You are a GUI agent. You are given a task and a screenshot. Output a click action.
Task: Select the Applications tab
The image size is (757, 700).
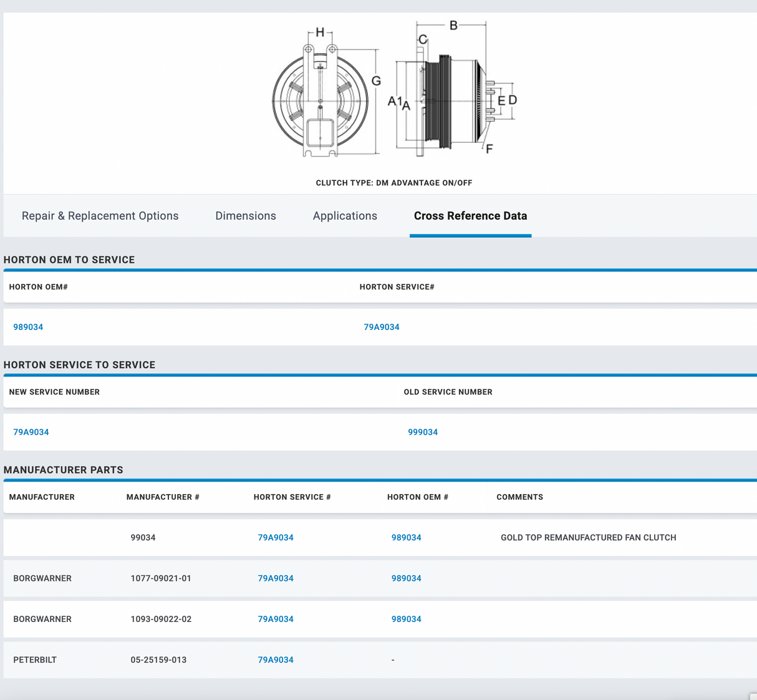(345, 216)
